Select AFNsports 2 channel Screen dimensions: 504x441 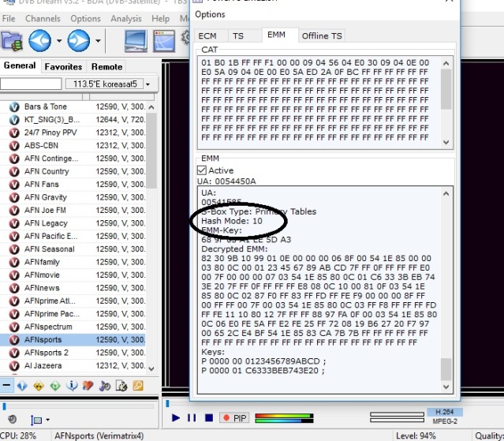[x=73, y=353]
